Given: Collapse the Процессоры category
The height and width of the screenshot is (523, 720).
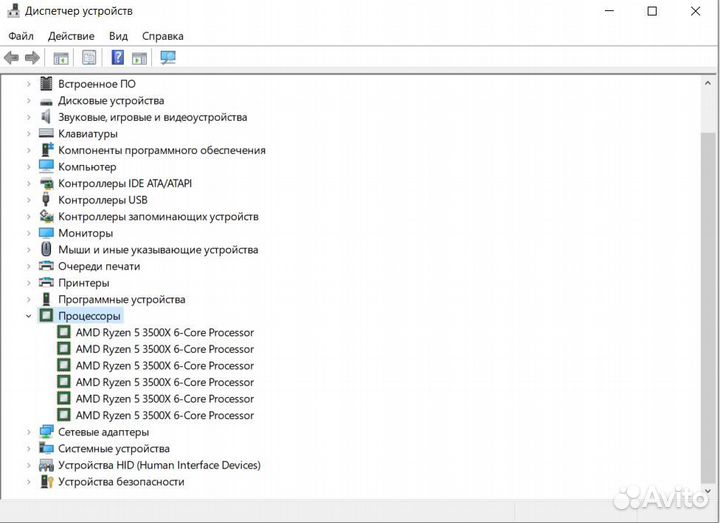Looking at the screenshot, I should point(28,316).
